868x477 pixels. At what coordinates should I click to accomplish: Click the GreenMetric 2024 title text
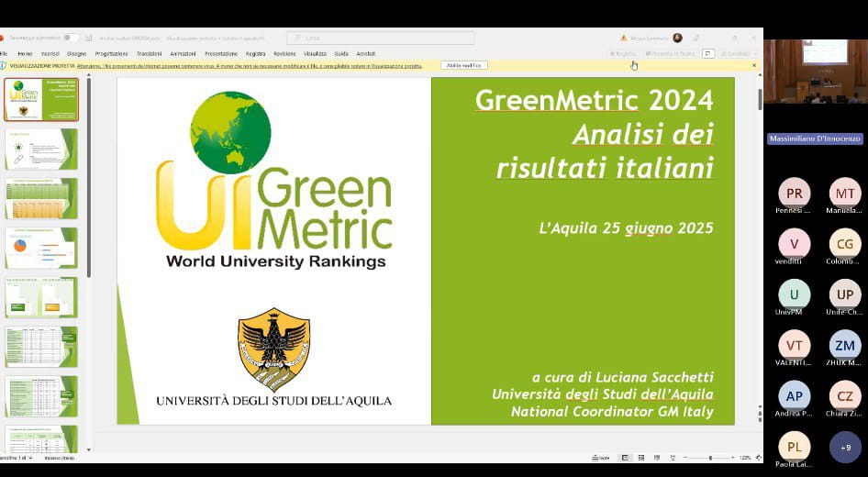[594, 100]
